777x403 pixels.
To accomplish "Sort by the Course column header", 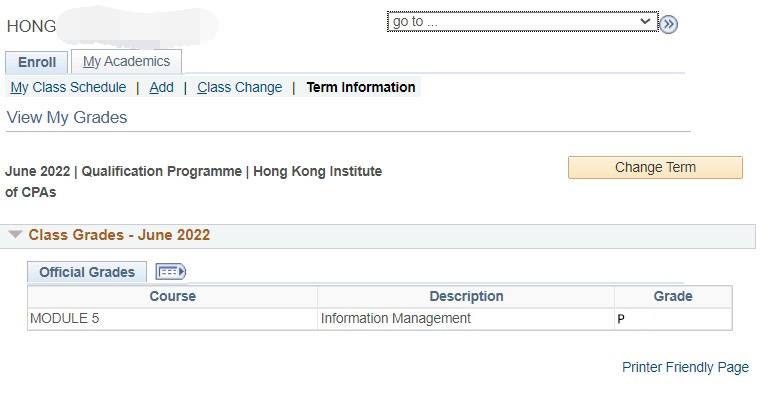I will [172, 296].
